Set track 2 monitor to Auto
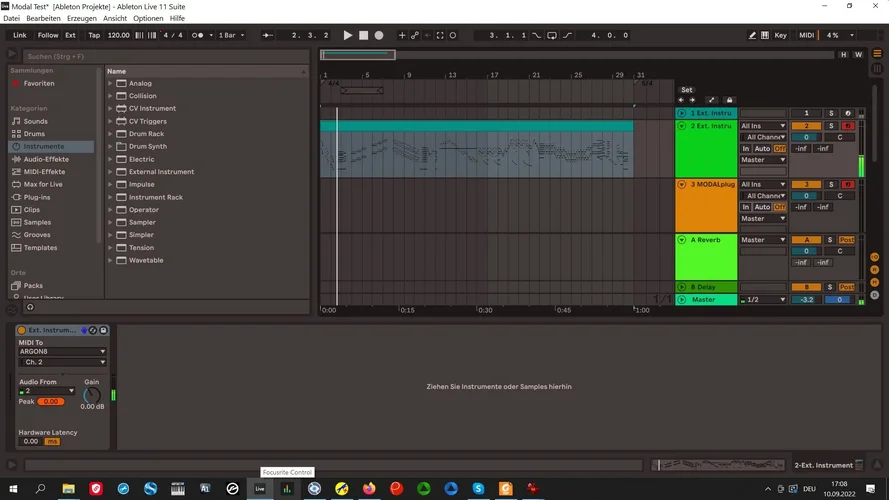This screenshot has height=500, width=889. [762, 149]
